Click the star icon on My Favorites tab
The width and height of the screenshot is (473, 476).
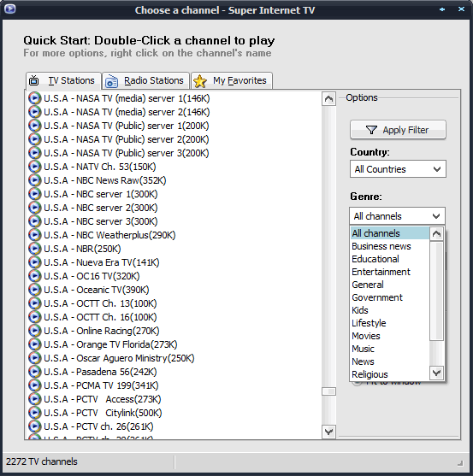coord(200,81)
